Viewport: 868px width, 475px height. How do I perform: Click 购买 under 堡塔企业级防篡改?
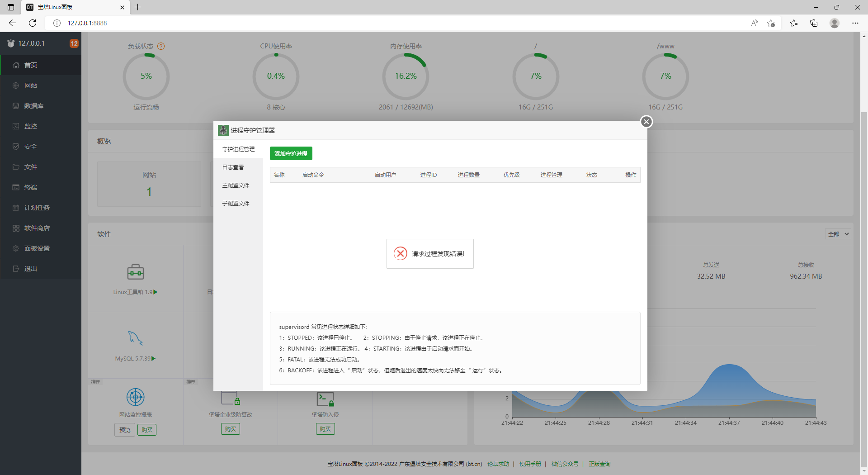coord(231,429)
